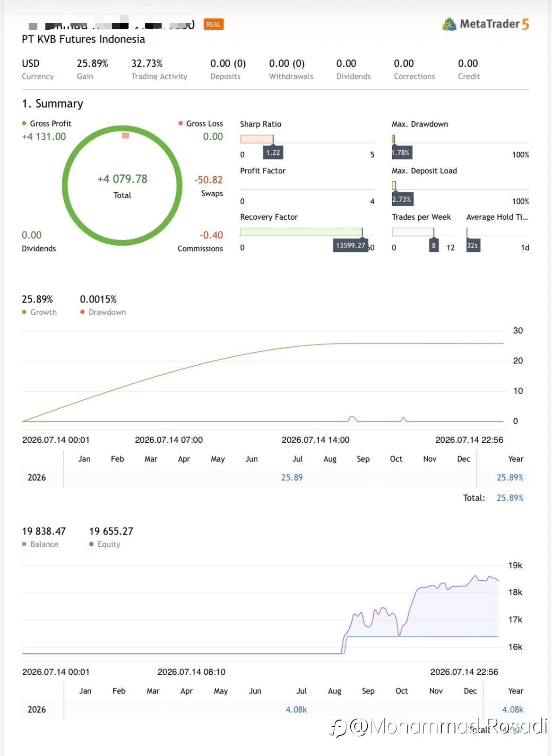552x756 pixels.
Task: Click the green Gross Profit legend dot
Action: (24, 123)
